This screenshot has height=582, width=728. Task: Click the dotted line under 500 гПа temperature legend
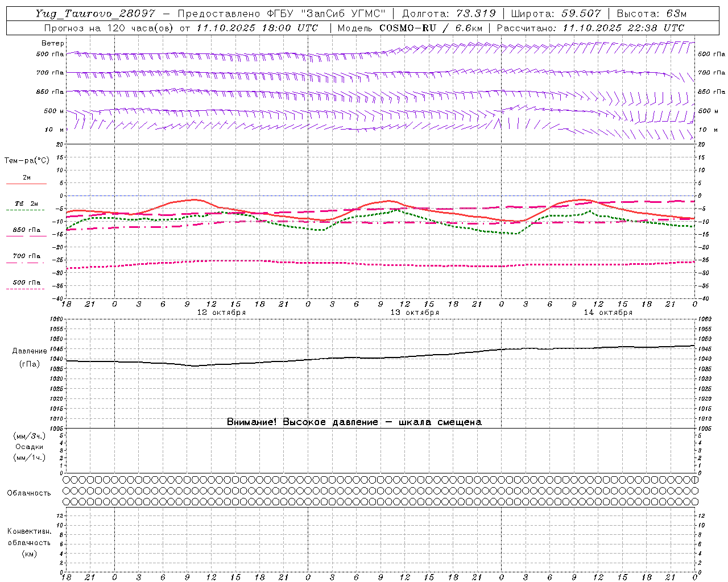tap(25, 289)
